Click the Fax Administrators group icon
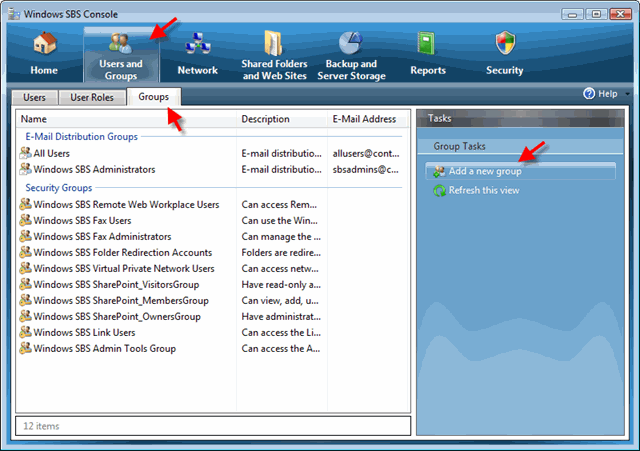This screenshot has width=640, height=451. click(25, 236)
